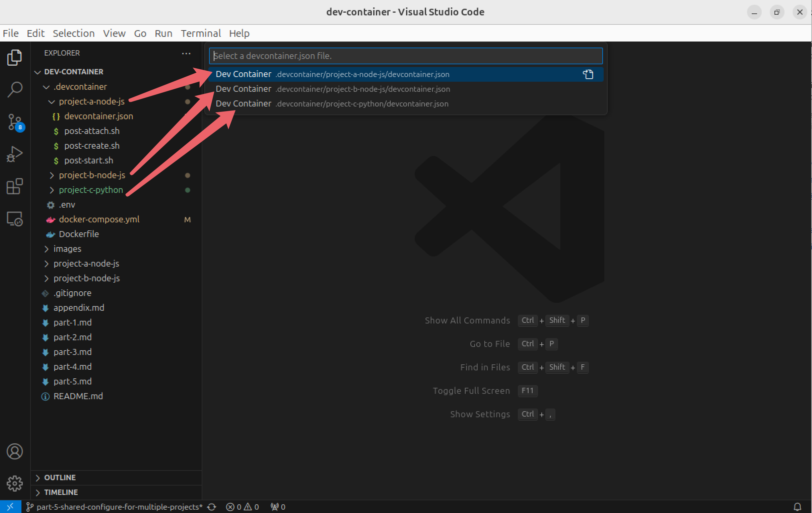This screenshot has height=513, width=812.
Task: Open the Terminal menu
Action: tap(201, 33)
